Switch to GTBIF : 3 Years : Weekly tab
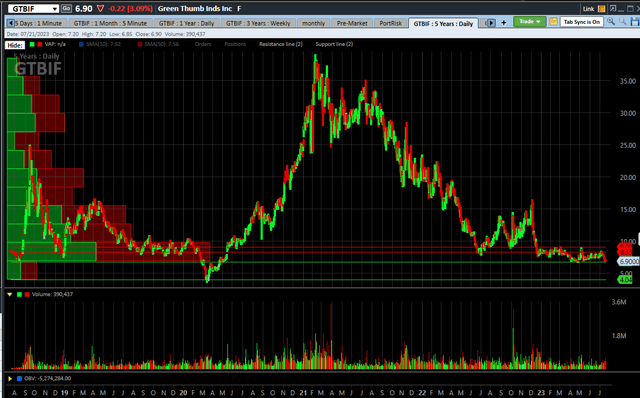 point(258,23)
